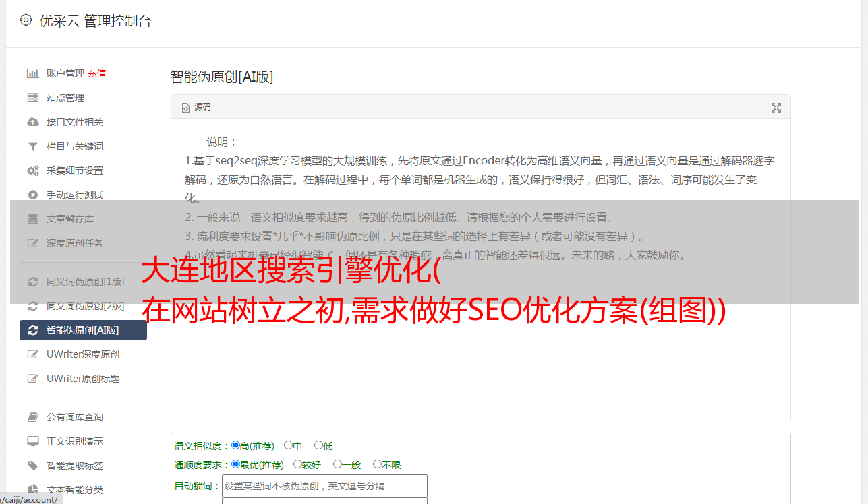Click the 源码 source button label
Image resolution: width=868 pixels, height=504 pixels.
(202, 107)
